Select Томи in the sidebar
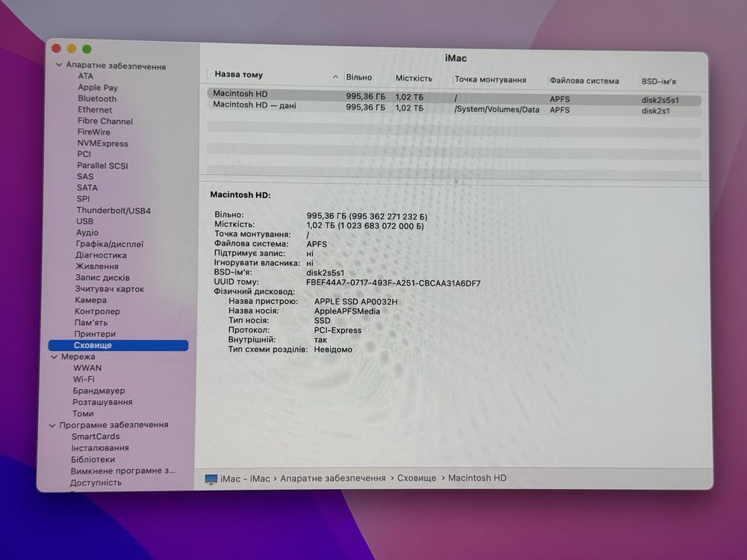 coord(83,414)
